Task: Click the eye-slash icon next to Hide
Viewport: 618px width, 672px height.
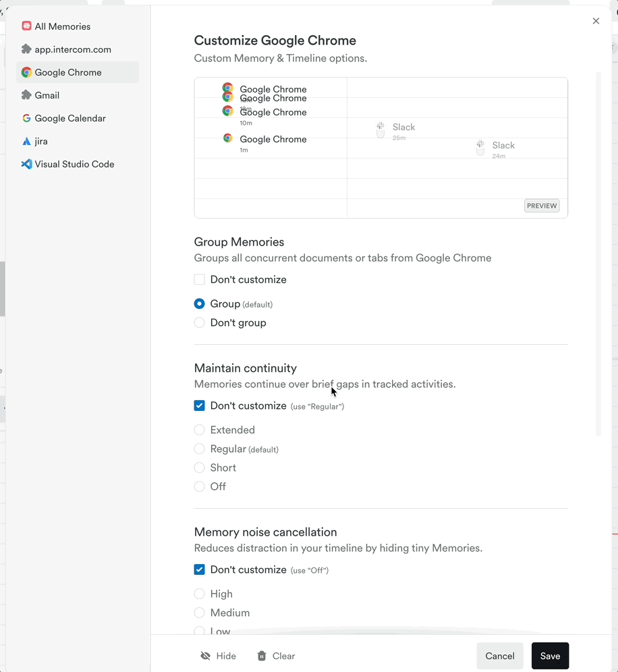Action: 205,656
